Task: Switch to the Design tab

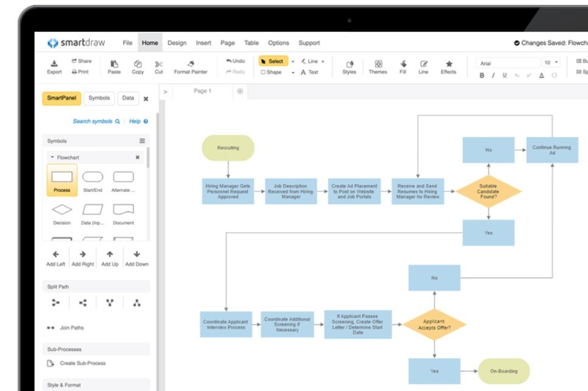Action: pos(177,43)
